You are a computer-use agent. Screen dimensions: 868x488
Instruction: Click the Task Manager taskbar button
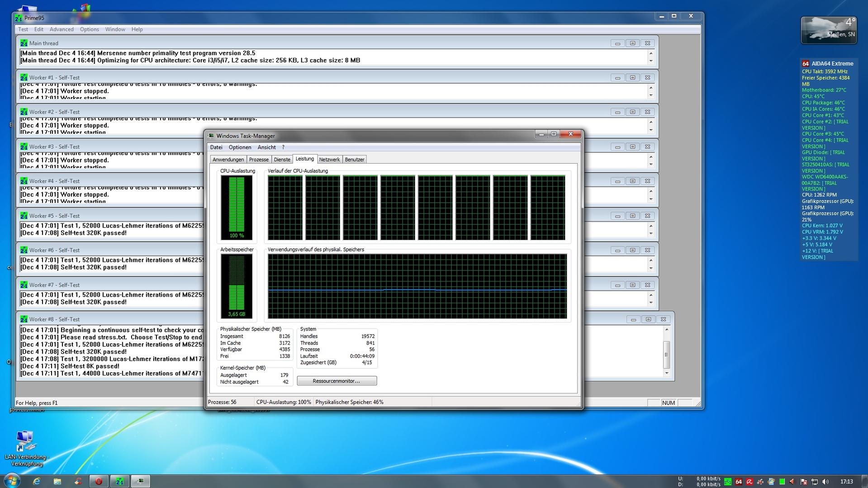tap(140, 481)
